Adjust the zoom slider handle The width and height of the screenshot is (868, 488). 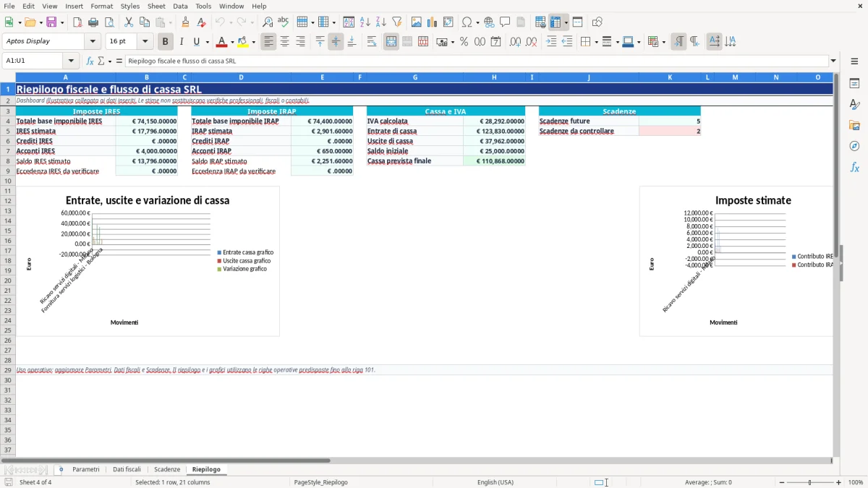tap(810, 482)
